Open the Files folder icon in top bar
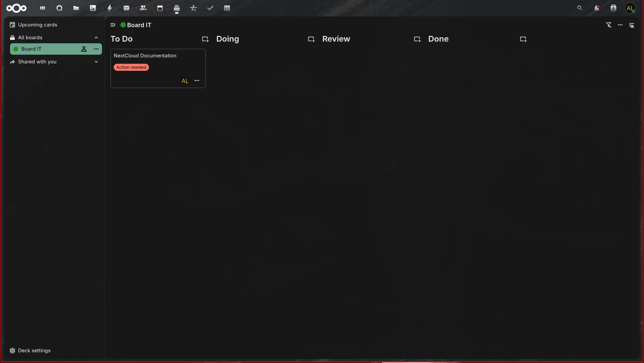The image size is (644, 363). 76,8
